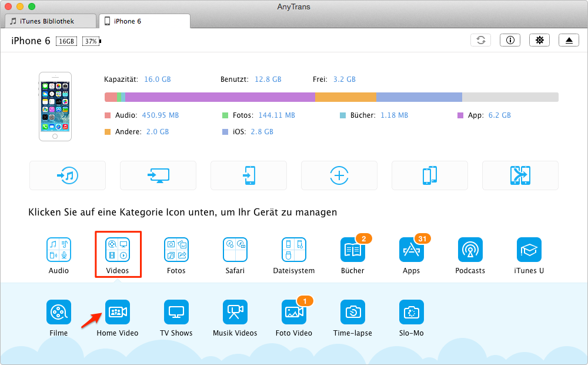
Task: Click the Bücher legend color swatch
Action: [343, 115]
